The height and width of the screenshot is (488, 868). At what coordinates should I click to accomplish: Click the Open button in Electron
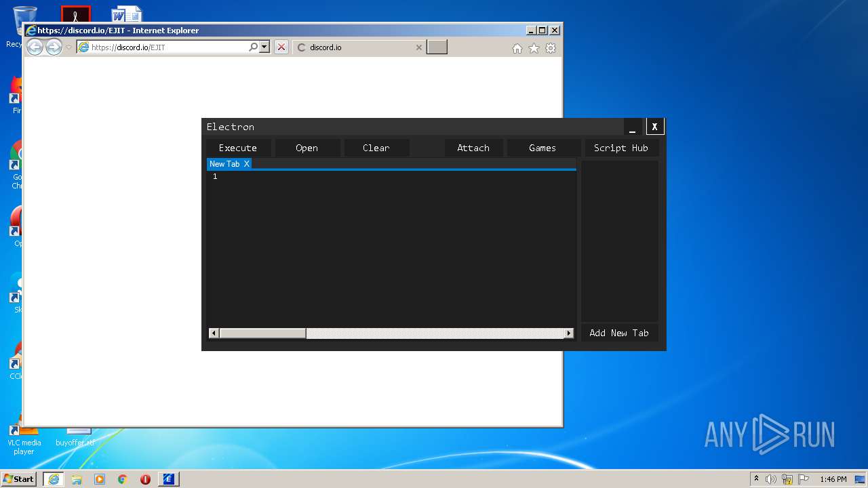(307, 148)
